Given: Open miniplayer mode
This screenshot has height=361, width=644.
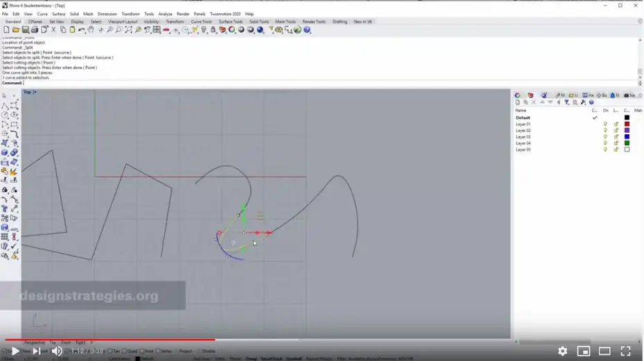Looking at the screenshot, I should coord(583,351).
